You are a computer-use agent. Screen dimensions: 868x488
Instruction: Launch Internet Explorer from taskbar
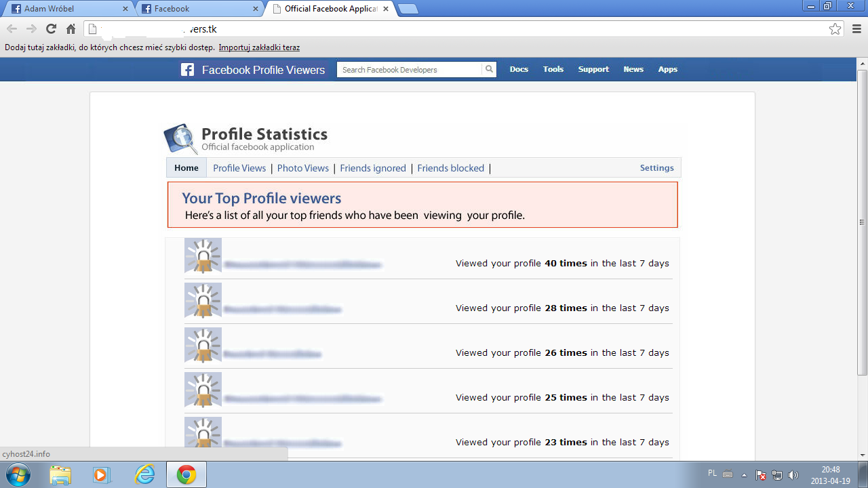coord(144,474)
